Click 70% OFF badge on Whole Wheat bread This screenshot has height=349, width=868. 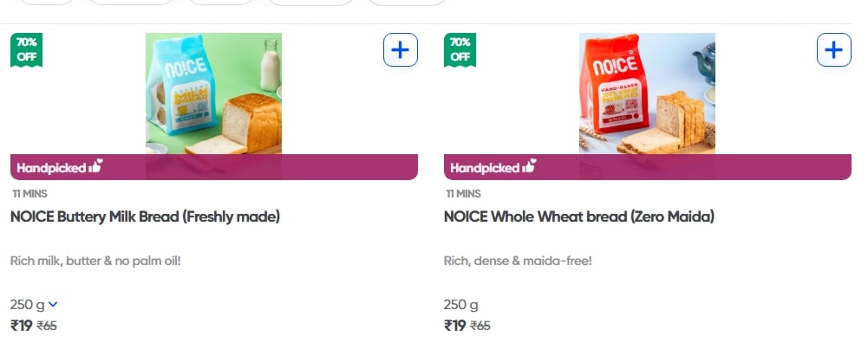coord(460,49)
